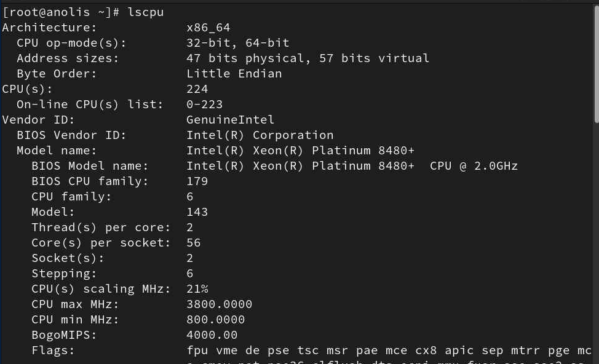Click the Address sizes value text
Image resolution: width=599 pixels, height=364 pixels.
pyautogui.click(x=307, y=58)
